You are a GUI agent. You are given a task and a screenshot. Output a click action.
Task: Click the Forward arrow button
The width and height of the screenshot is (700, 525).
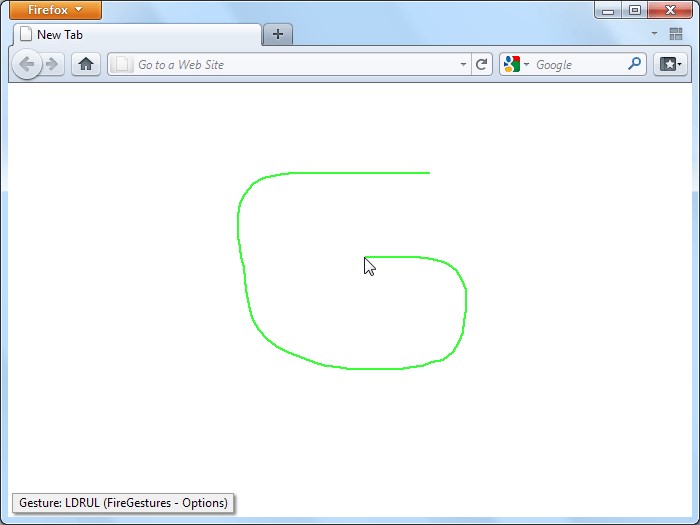click(x=52, y=64)
